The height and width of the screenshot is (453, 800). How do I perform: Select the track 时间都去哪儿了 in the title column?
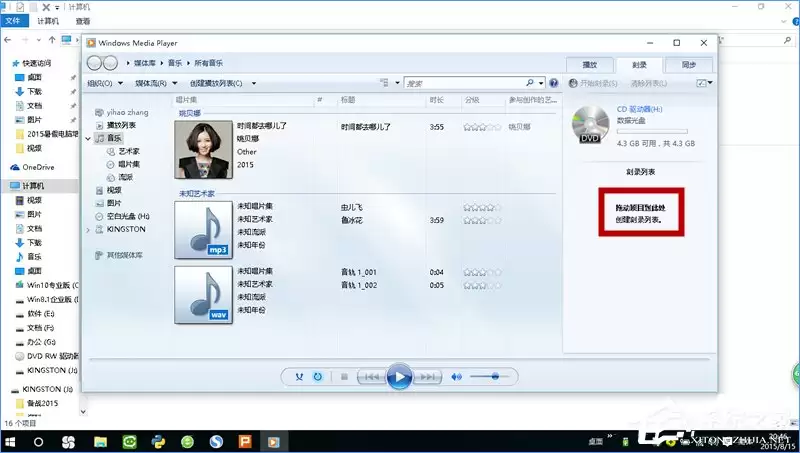366,127
